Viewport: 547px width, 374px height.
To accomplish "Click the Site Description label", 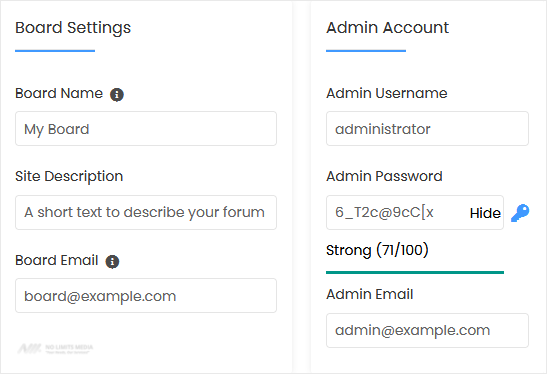I will tap(69, 177).
